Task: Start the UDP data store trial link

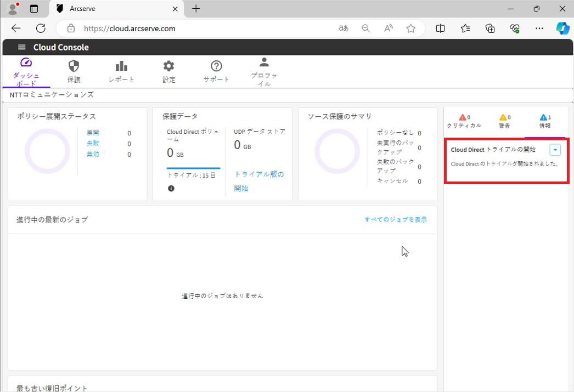Action: coord(259,181)
